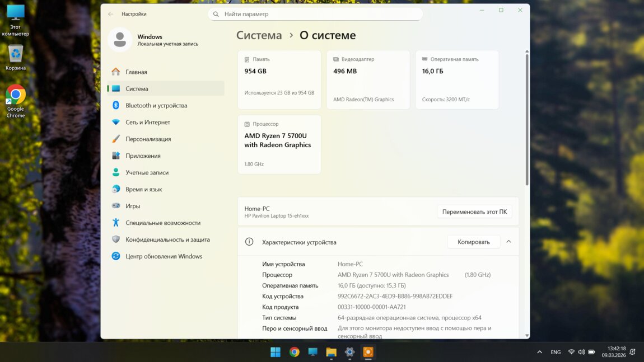Launch Google Chrome from the taskbar
644x362 pixels.
point(294,352)
